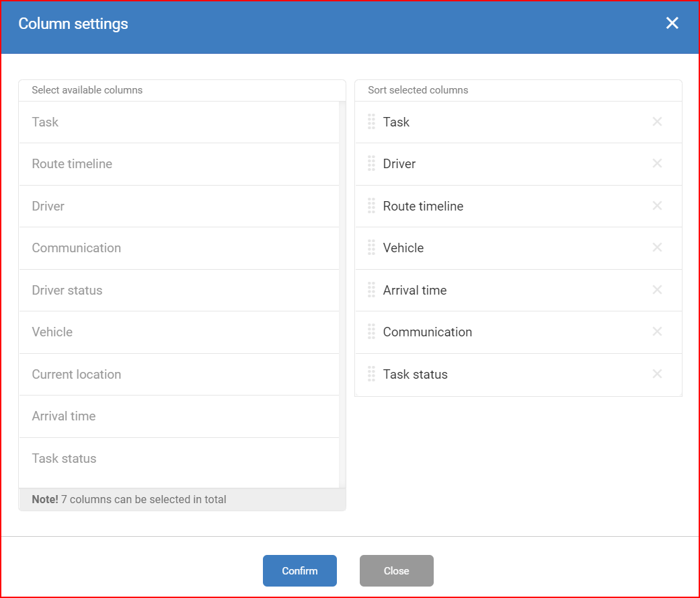
Task: Click drag handle next to selected Driver
Action: 371,163
